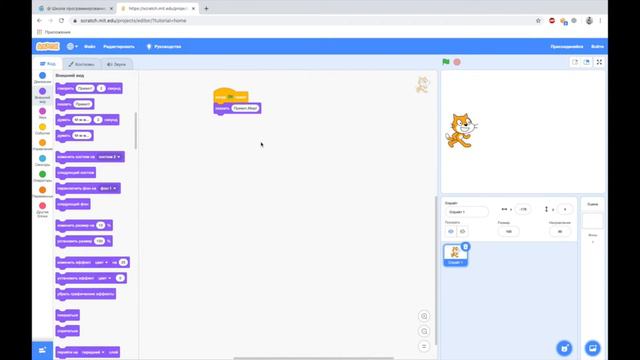Select the stage backdrop thumbnail
Image resolution: width=640 pixels, height=360 pixels.
(x=592, y=221)
